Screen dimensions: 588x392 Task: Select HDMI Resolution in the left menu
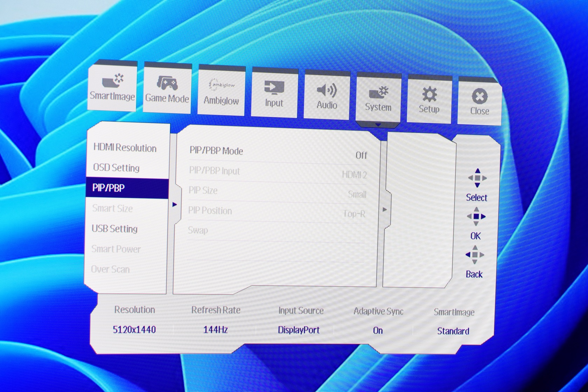pos(125,148)
